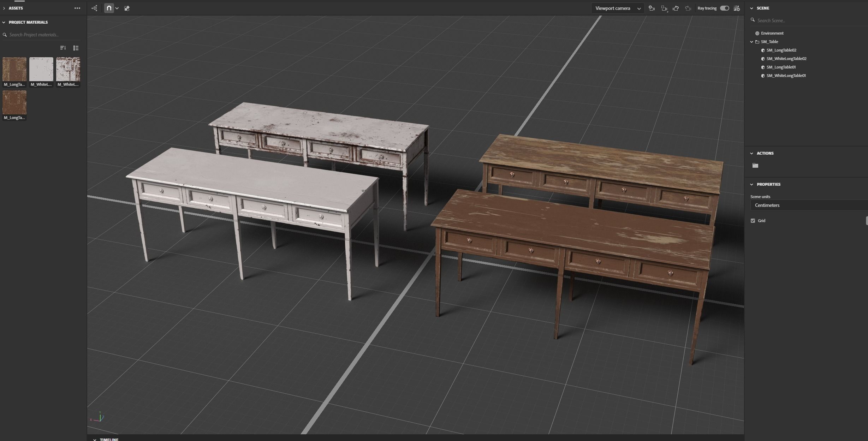Click the Scene units label

tap(760, 197)
